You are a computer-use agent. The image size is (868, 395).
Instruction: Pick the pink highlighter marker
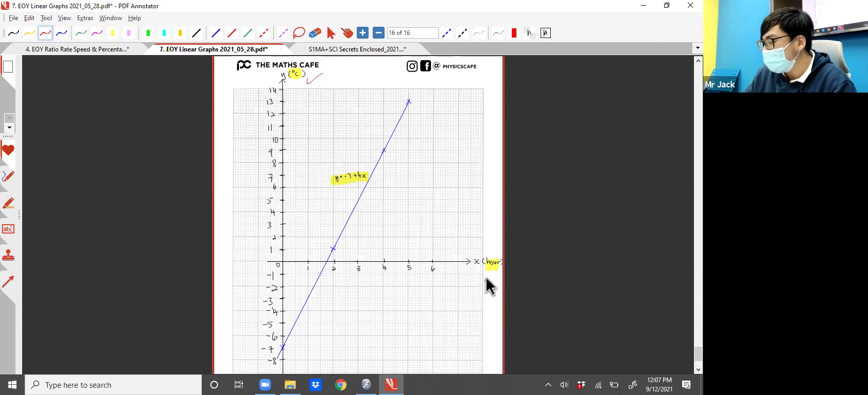[x=129, y=33]
